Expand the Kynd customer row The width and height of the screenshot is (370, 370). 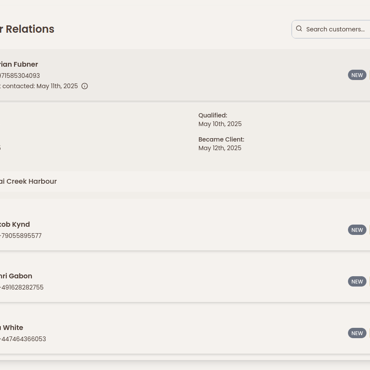[185, 230]
